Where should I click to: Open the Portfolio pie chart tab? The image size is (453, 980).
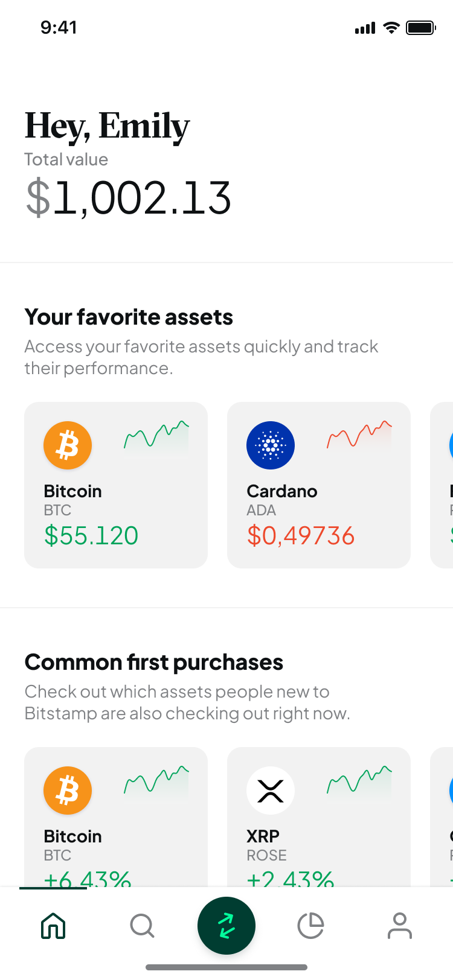click(311, 926)
